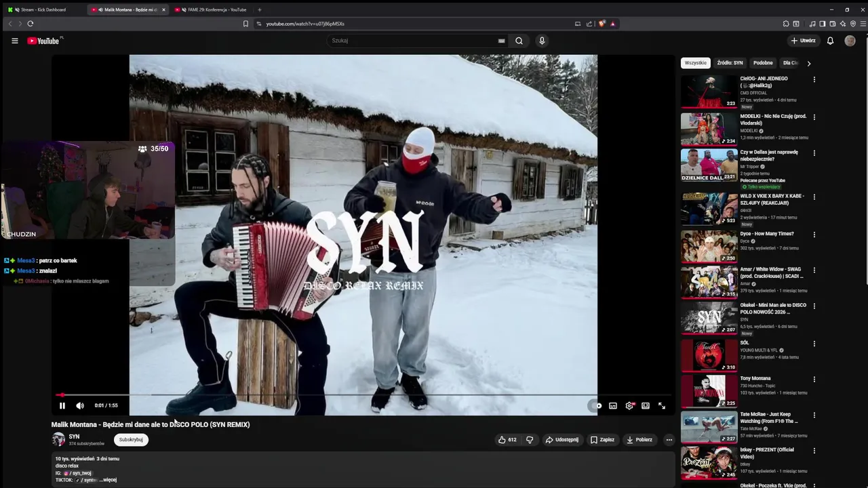The width and height of the screenshot is (868, 488).
Task: Go to the YouTube home logo
Action: point(44,41)
